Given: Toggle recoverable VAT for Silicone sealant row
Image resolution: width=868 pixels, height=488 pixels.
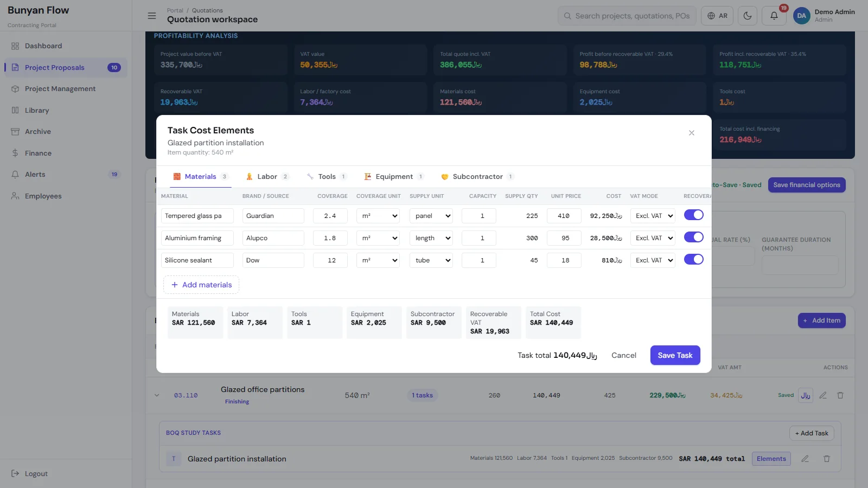Looking at the screenshot, I should (694, 259).
